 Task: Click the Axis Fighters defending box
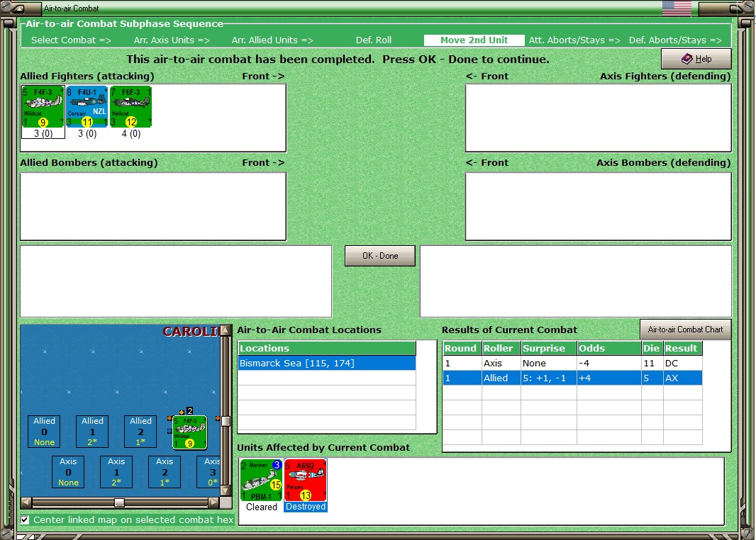pos(599,118)
